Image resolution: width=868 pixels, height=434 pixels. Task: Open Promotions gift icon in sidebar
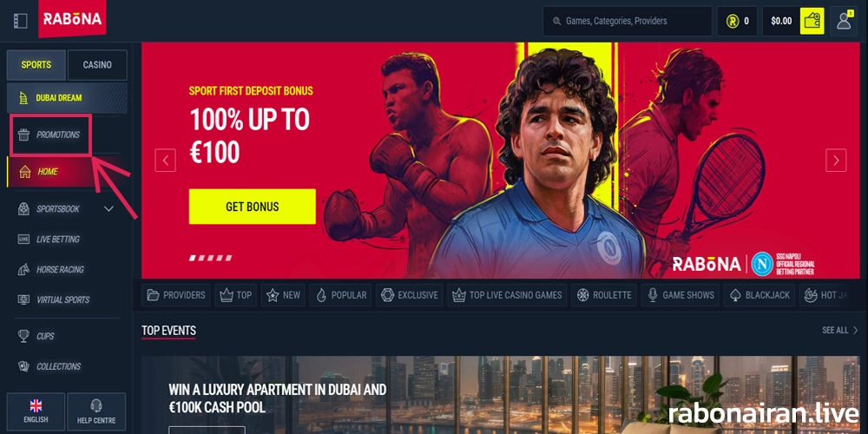(23, 135)
